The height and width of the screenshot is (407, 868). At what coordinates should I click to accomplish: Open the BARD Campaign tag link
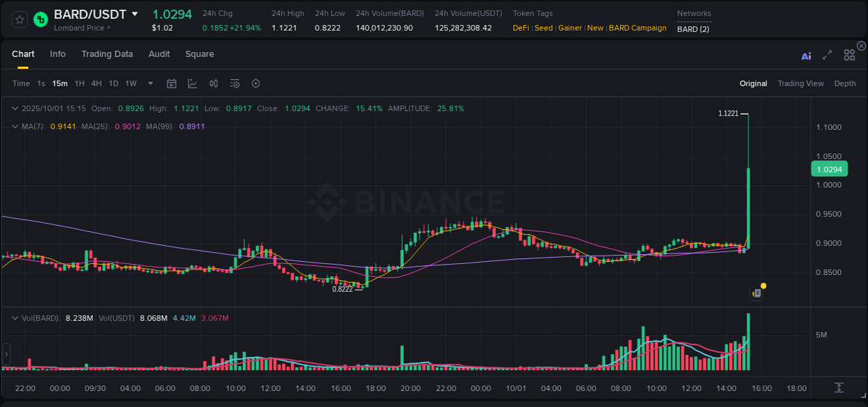point(637,28)
